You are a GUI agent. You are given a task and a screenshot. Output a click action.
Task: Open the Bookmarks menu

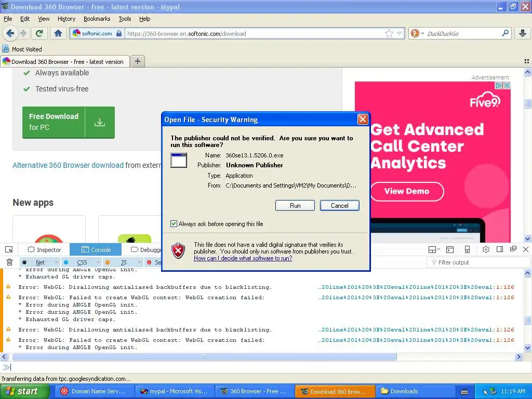[x=97, y=19]
